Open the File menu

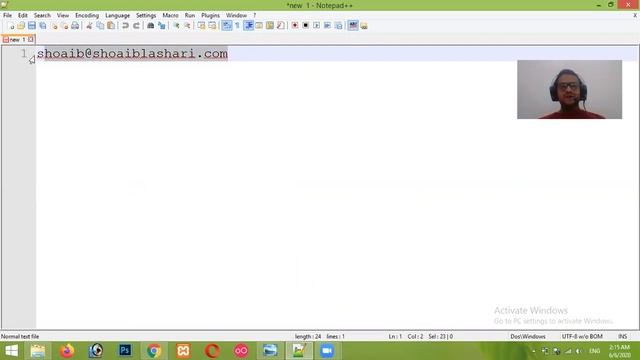[7, 15]
